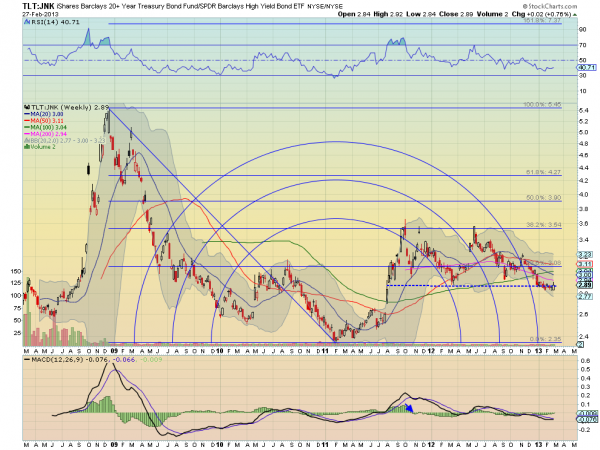
Task: Click the Low 2.84 value
Action: pos(421,14)
